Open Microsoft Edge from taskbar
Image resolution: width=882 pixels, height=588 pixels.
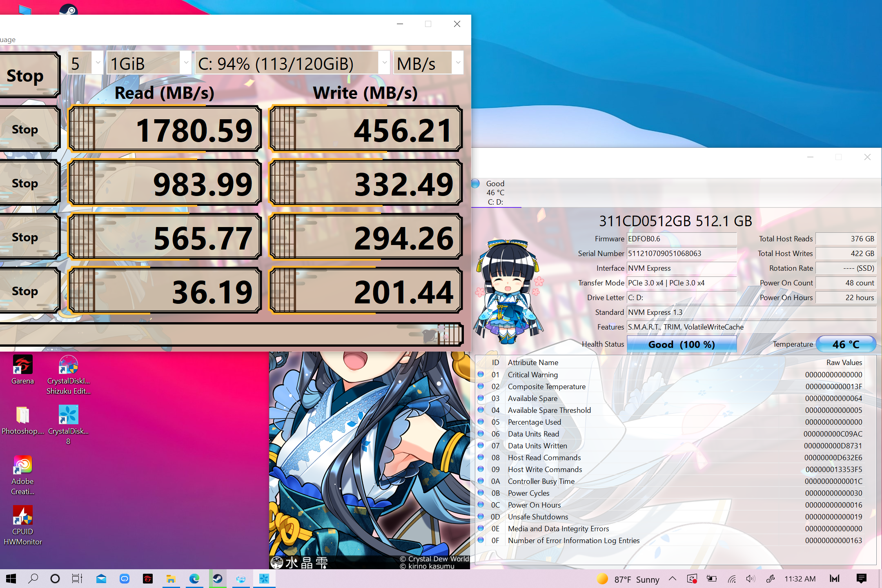coord(194,579)
